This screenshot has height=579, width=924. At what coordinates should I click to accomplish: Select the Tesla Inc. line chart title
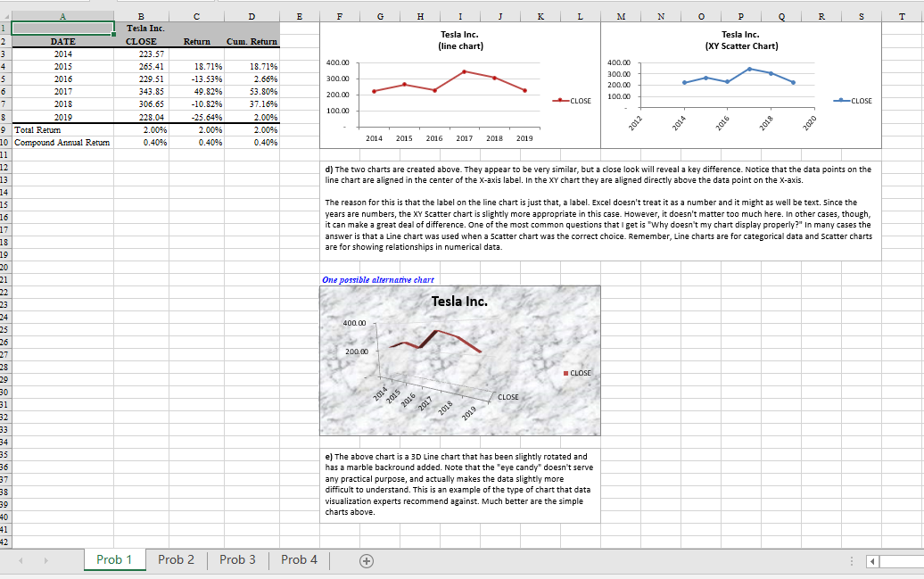coord(459,40)
